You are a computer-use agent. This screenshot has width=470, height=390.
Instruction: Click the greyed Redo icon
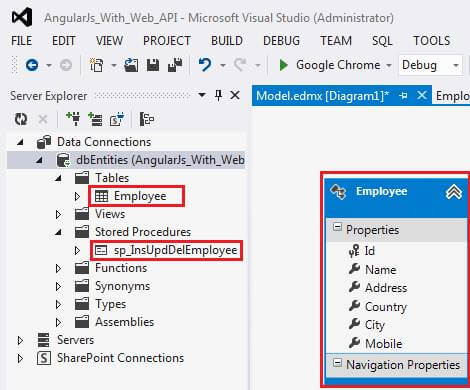pos(240,65)
